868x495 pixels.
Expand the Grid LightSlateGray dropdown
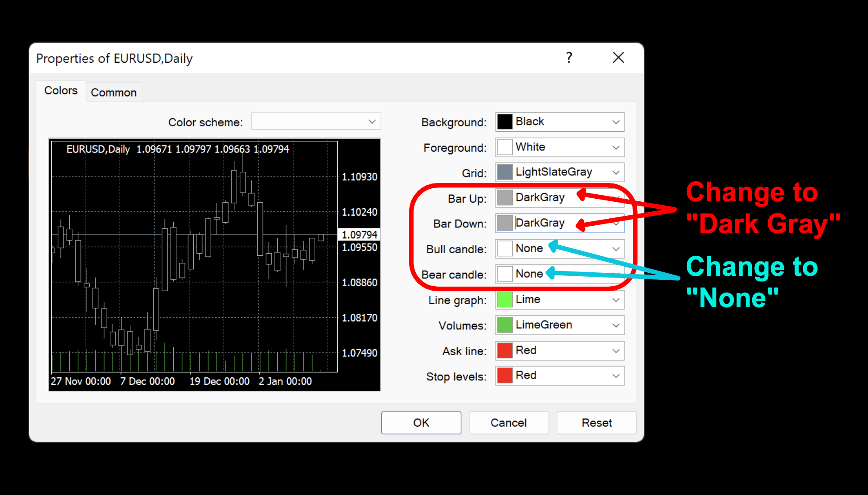pyautogui.click(x=616, y=173)
